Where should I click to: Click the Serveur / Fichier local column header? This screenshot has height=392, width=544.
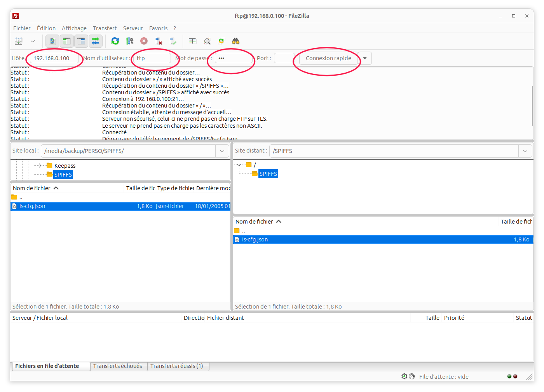[96, 318]
